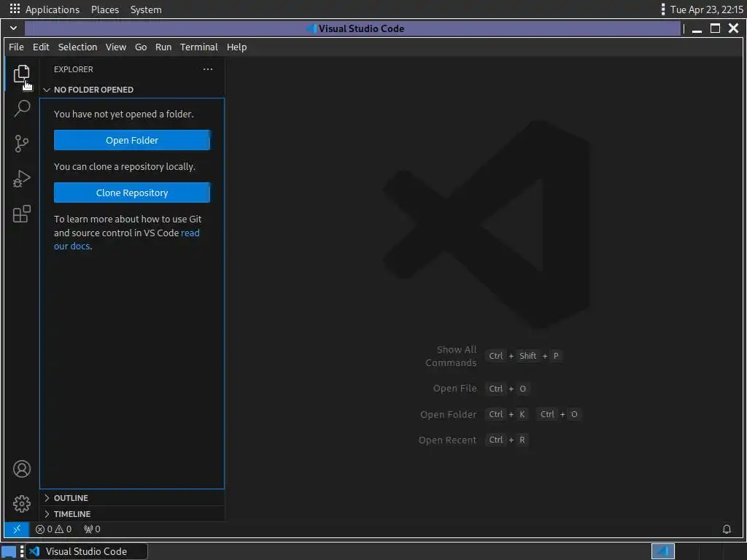Screen dimensions: 747x560
Task: Open the Applications menu in top panel
Action: coord(44,9)
